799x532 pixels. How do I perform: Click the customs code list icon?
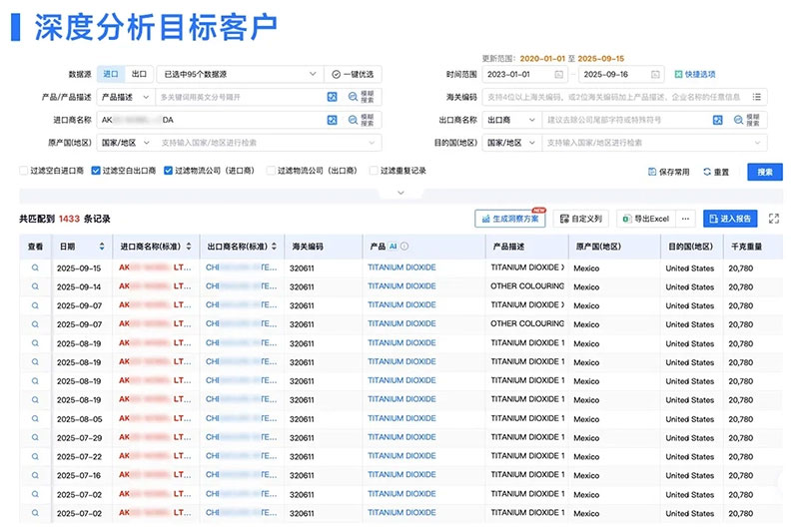(x=757, y=97)
